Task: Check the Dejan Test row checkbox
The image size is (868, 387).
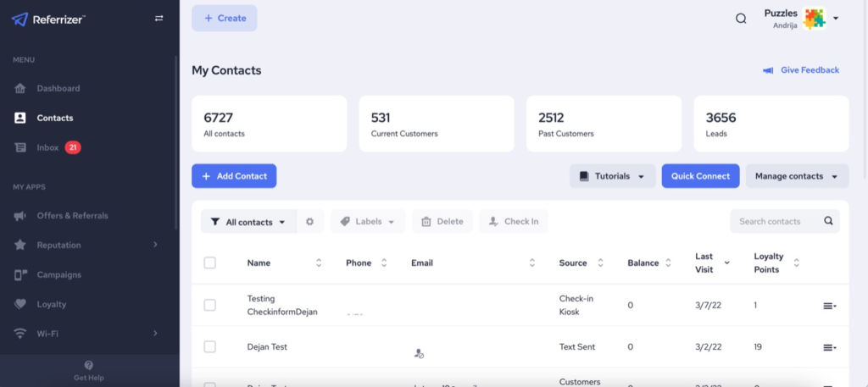Action: (210, 347)
